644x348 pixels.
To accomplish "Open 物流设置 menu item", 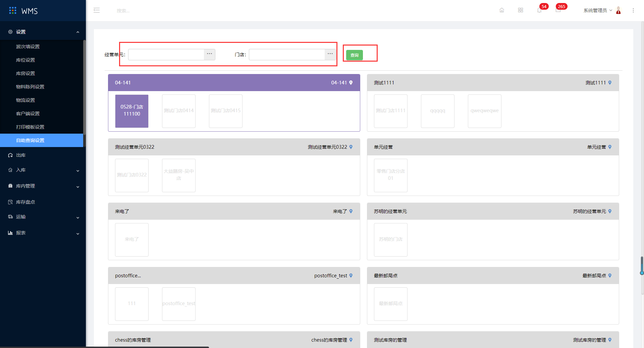I will [x=42, y=100].
